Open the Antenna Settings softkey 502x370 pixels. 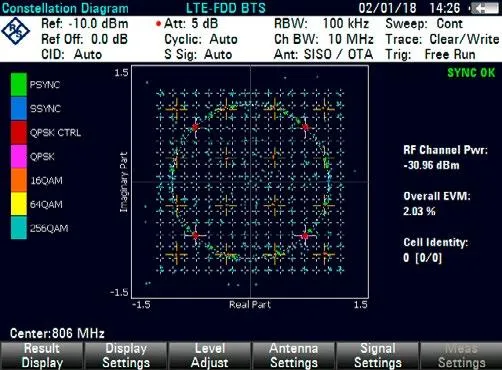[x=294, y=356]
